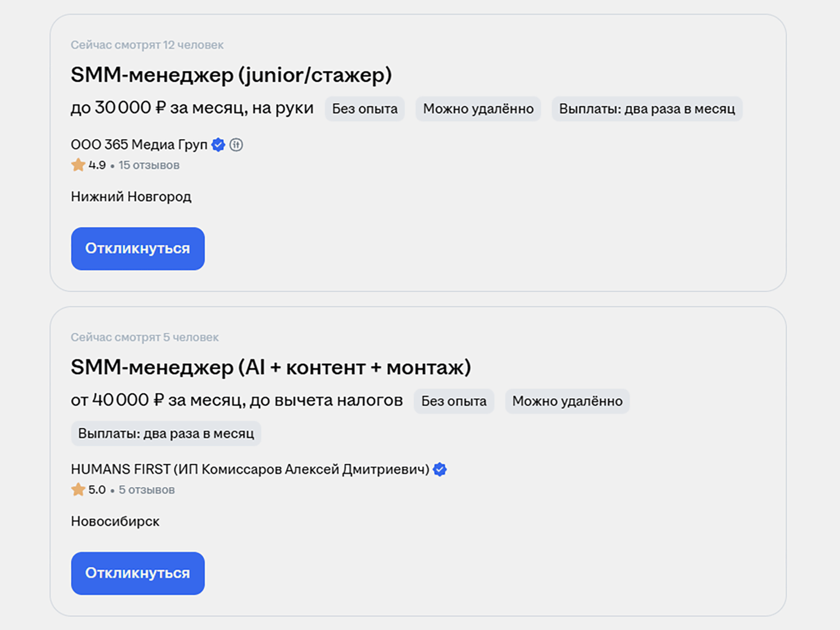Click Выплаты: два раза в месяц in second card

pyautogui.click(x=166, y=434)
